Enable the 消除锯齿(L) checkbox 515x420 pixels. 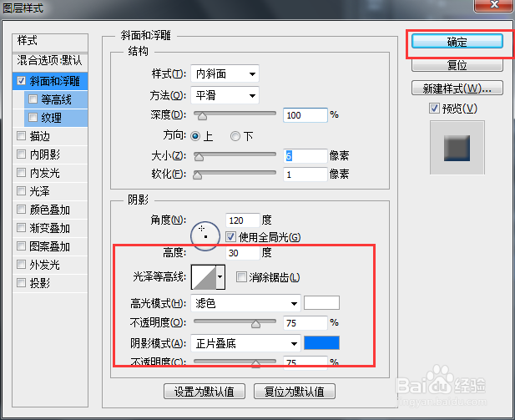coord(241,277)
